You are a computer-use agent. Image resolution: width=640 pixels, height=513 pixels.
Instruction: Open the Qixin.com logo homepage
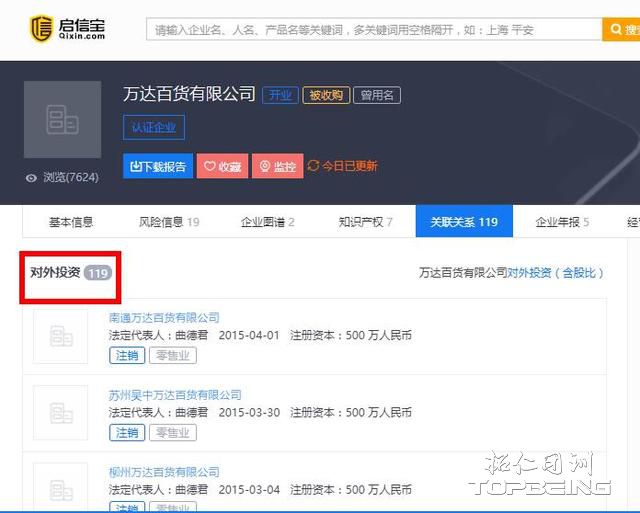pyautogui.click(x=68, y=28)
